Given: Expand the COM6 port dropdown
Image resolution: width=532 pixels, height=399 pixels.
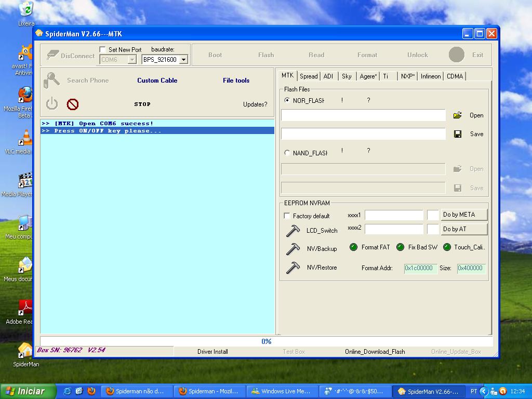Looking at the screenshot, I should click(x=131, y=60).
